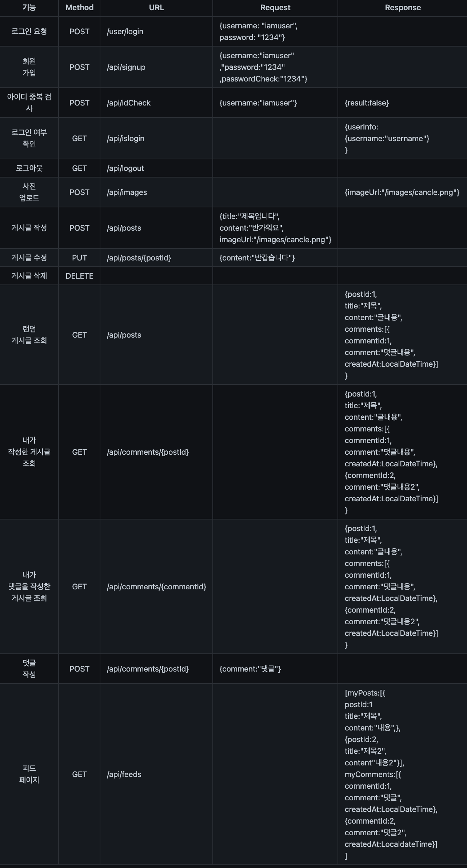Viewport: 467px width, 868px height.
Task: Click GET method in 로그인 여부 확인 row
Action: click(x=79, y=138)
